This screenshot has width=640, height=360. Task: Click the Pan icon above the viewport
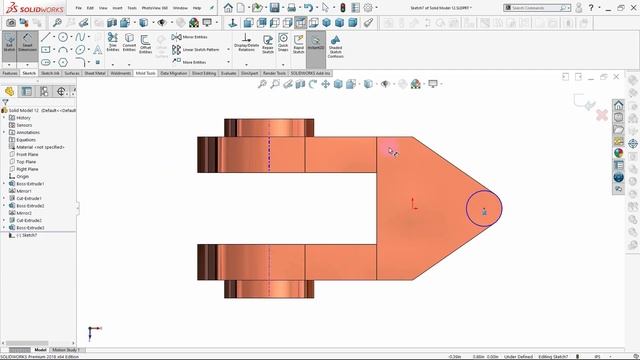pyautogui.click(x=325, y=84)
